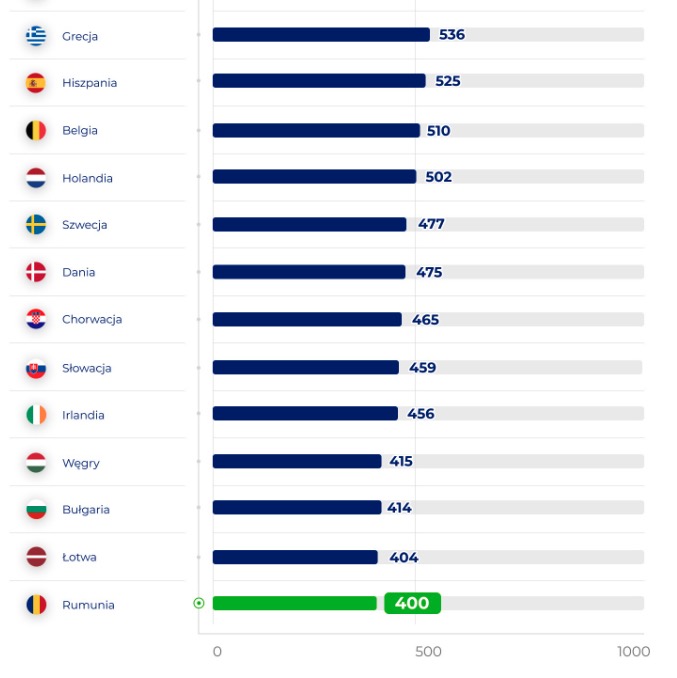Click the Spain flag icon
This screenshot has height=678, width=677.
(x=36, y=83)
